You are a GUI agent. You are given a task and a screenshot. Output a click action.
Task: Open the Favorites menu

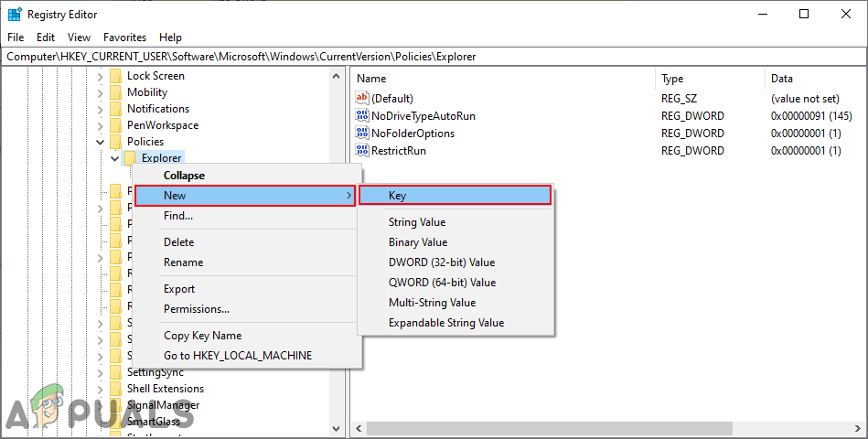124,37
